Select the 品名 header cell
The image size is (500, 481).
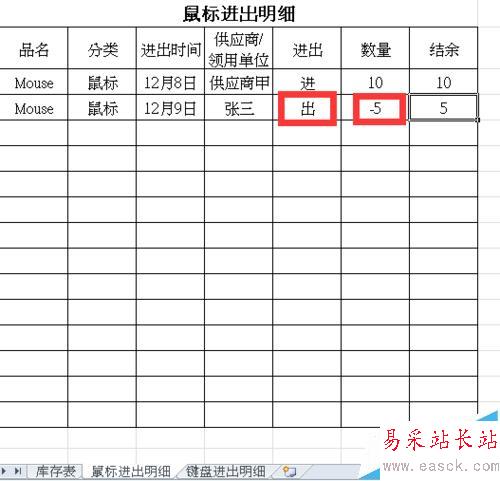[34, 48]
